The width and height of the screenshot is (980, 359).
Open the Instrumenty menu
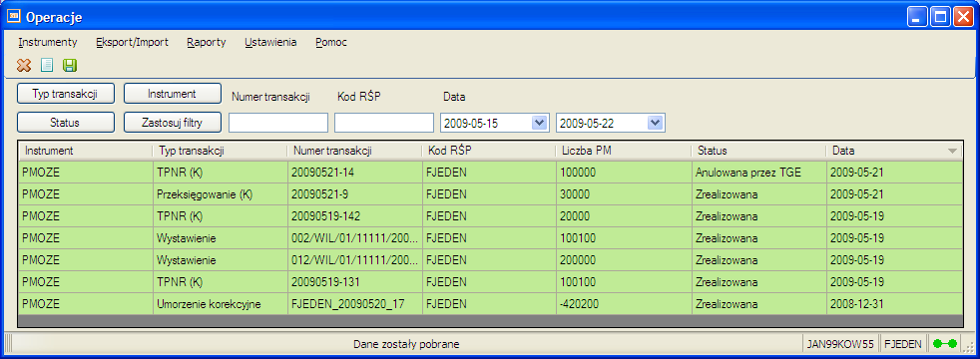[48, 43]
